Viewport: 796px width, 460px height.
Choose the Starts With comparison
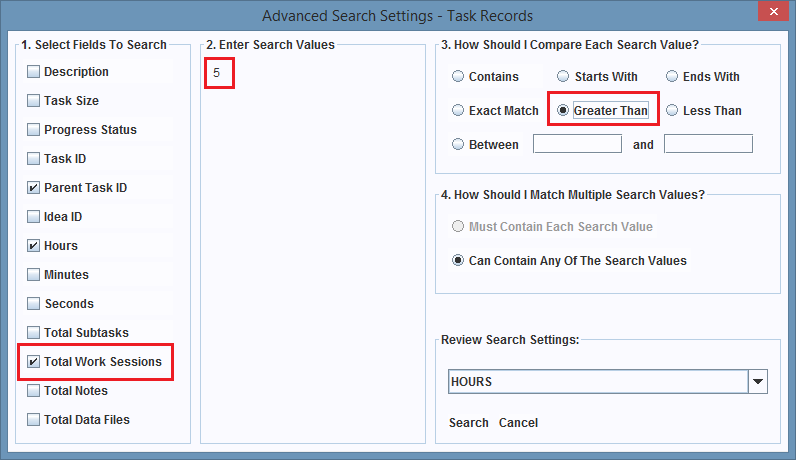tap(563, 77)
